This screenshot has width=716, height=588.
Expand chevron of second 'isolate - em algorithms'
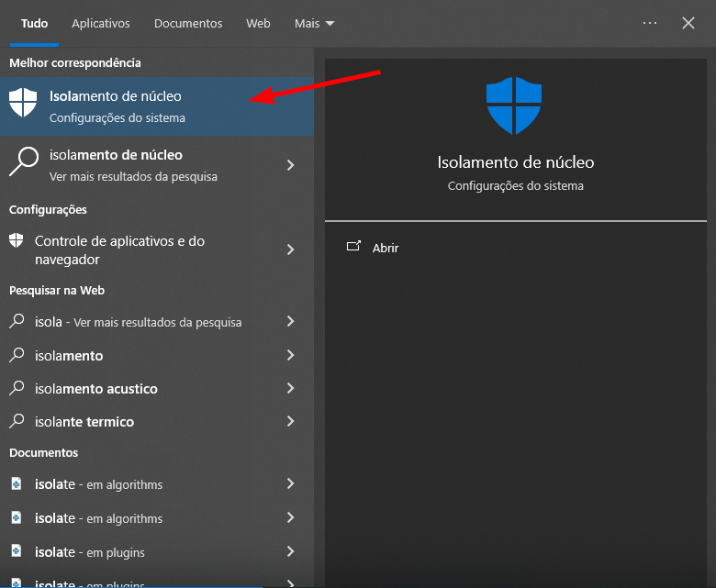[290, 517]
